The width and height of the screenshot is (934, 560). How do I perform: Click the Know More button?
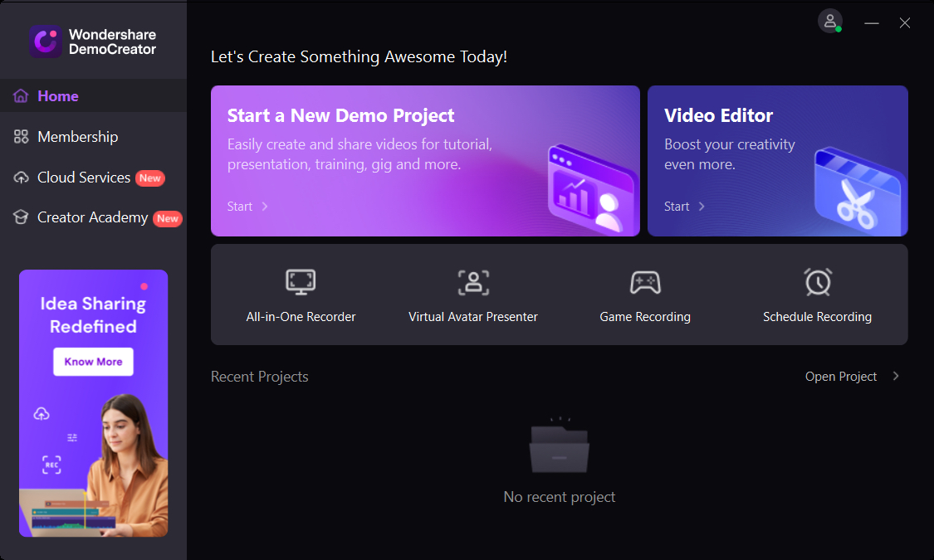94,362
